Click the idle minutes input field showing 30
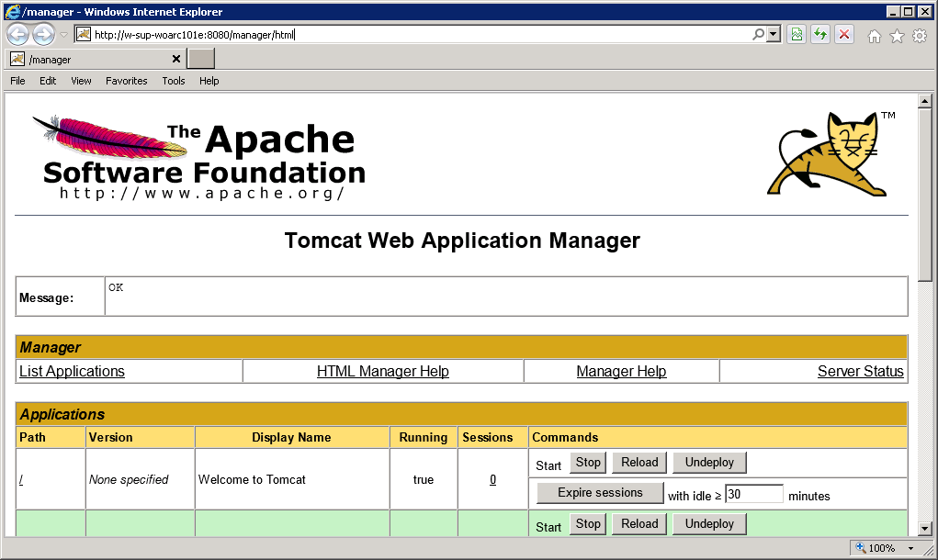 point(754,493)
